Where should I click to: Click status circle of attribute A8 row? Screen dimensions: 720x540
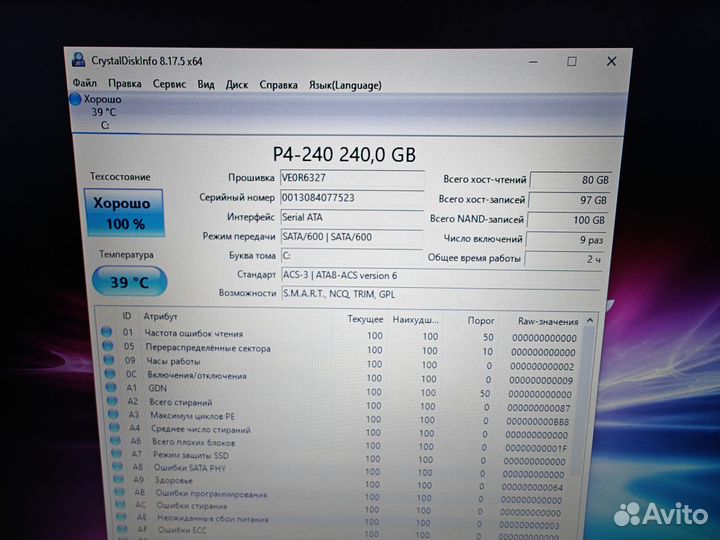118,467
